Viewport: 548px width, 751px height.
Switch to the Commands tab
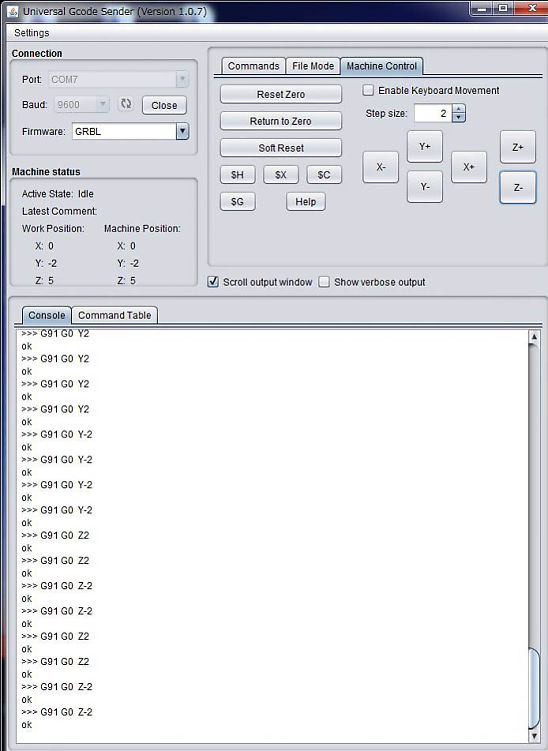[x=253, y=66]
